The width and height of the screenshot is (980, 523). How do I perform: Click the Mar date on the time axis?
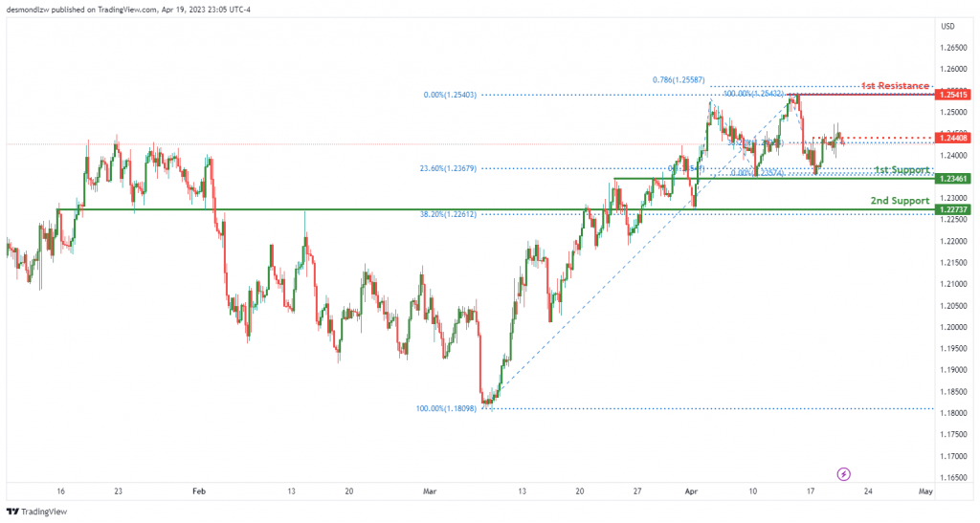click(430, 491)
